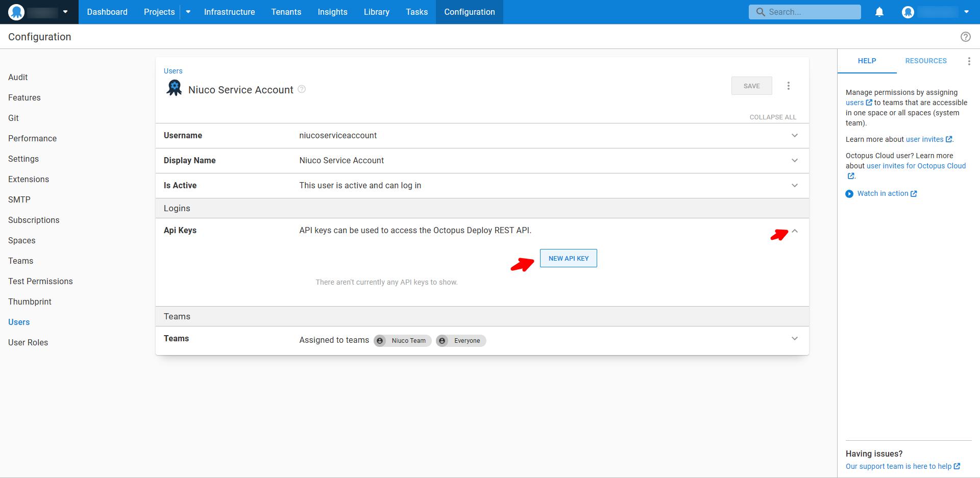Open Projects in top navigation
The width and height of the screenshot is (980, 478).
point(159,12)
